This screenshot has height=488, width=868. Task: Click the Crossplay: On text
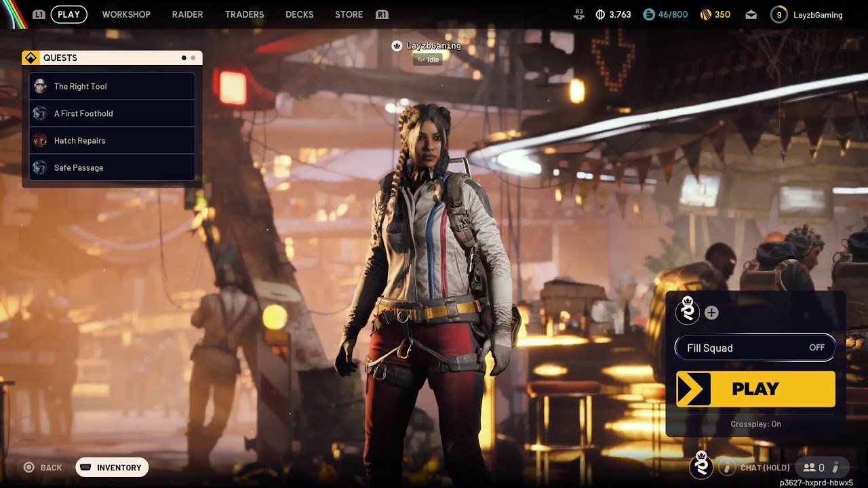(x=755, y=424)
